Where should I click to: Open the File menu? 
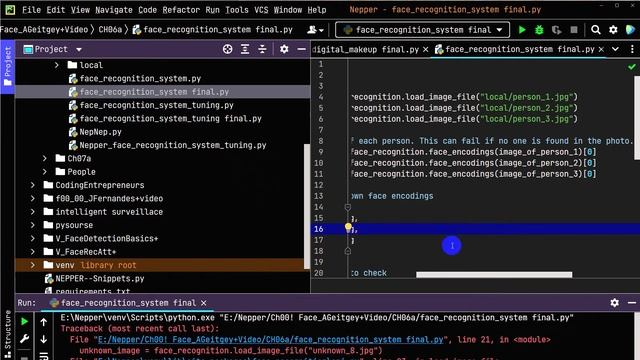click(31, 10)
